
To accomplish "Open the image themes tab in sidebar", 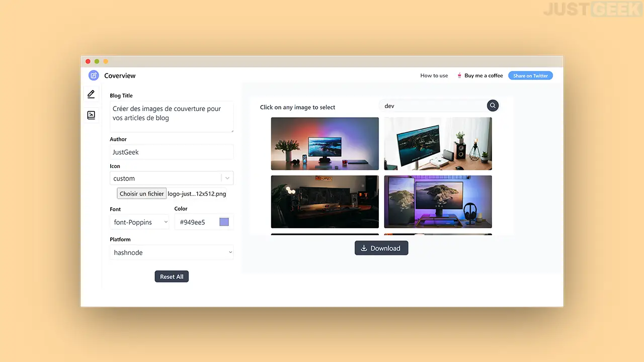I will (x=91, y=115).
